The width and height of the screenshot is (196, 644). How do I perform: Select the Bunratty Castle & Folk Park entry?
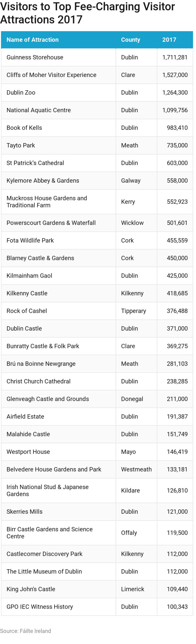43,346
